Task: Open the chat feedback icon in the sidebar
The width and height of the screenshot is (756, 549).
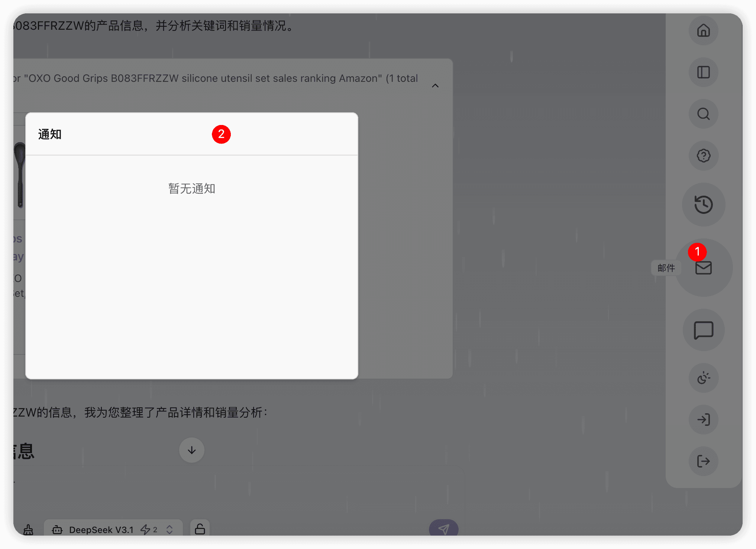Action: [703, 330]
